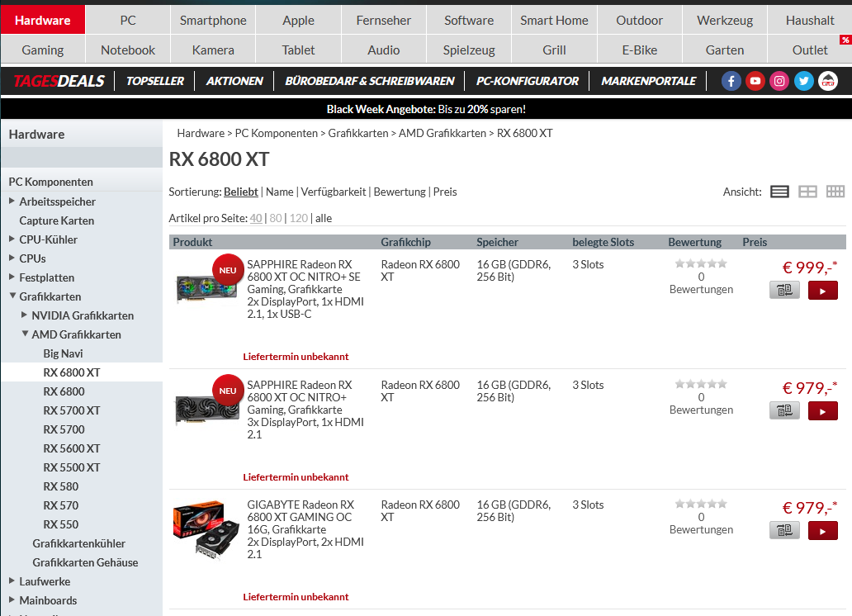
Task: Sort products by Verfügbarkeit
Action: coord(333,192)
